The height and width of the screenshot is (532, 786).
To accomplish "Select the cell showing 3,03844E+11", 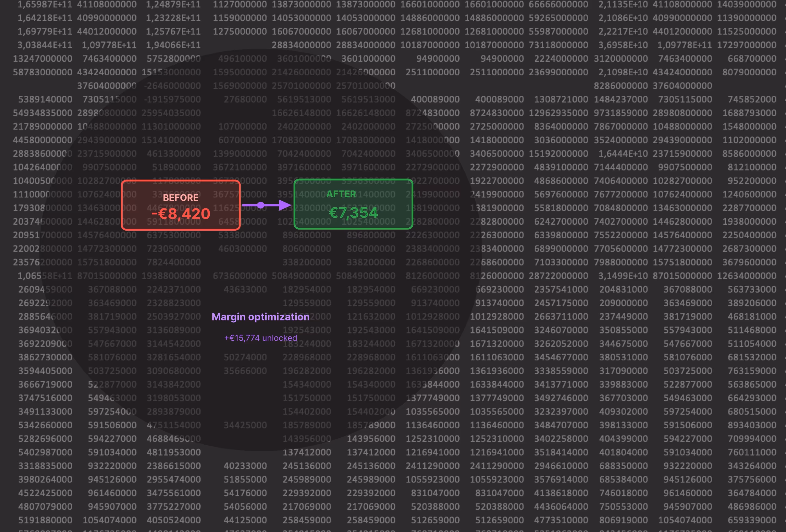I will 44,45.
